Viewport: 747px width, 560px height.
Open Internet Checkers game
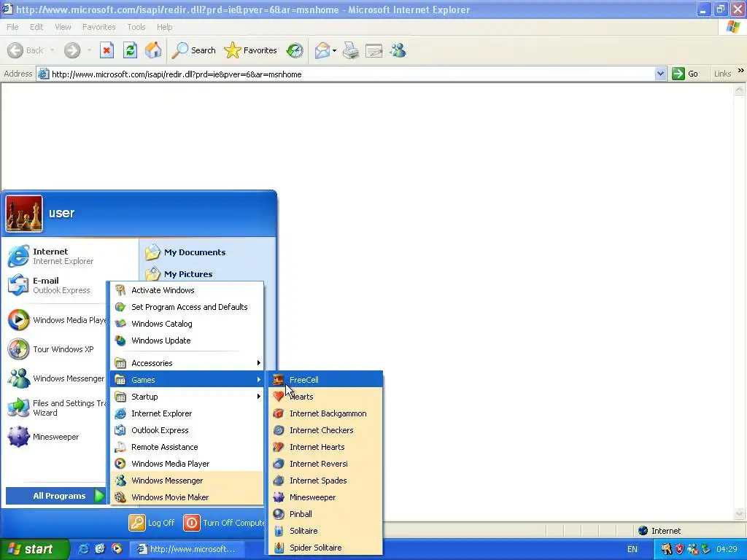[325, 430]
